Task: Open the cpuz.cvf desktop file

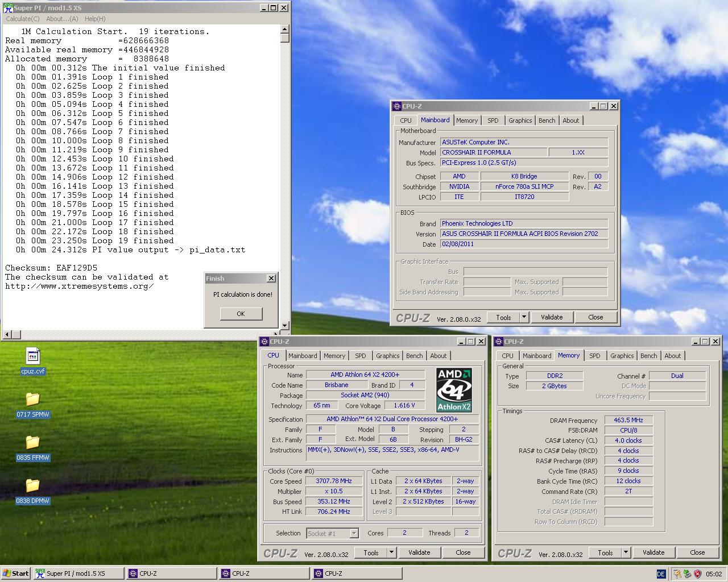Action: [32, 361]
